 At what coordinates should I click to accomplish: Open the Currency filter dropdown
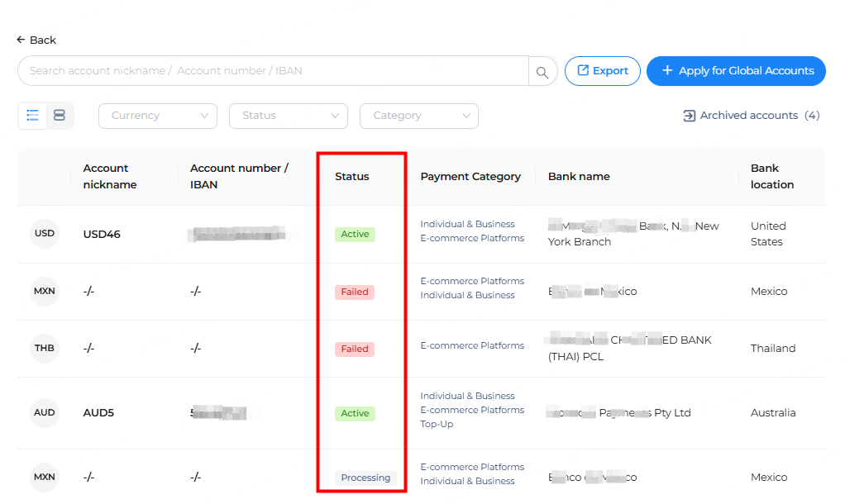coord(158,116)
